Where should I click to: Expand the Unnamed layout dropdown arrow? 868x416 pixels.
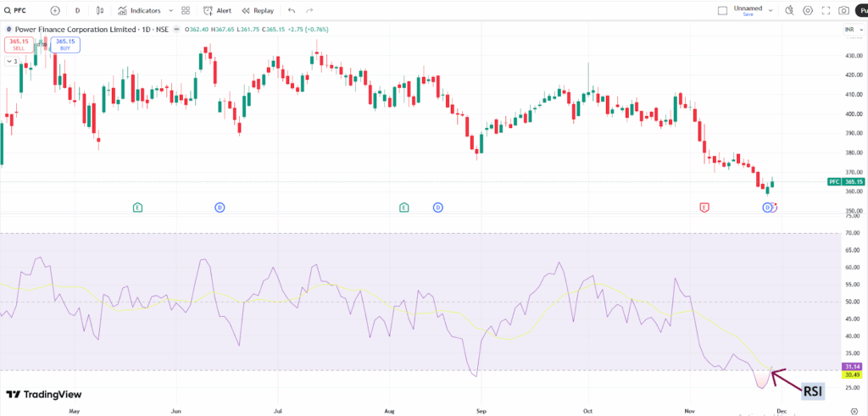coord(770,11)
